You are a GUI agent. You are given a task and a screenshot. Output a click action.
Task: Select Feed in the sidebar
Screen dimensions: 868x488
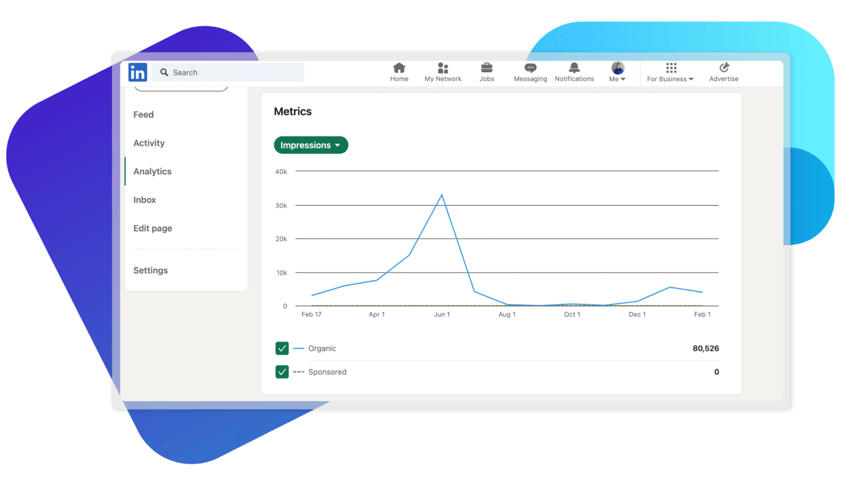pos(144,115)
